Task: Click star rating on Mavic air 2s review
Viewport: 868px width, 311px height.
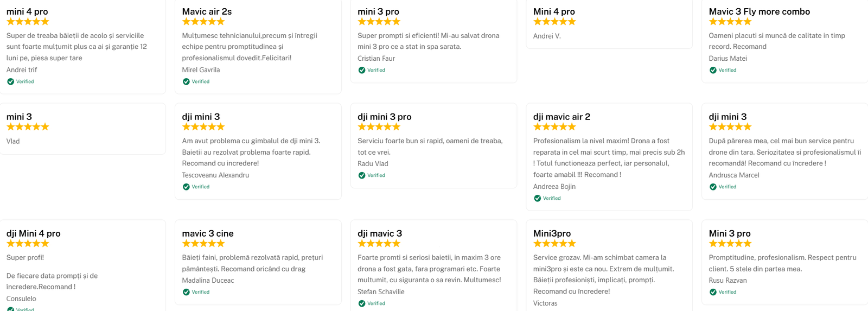Action: tap(203, 22)
